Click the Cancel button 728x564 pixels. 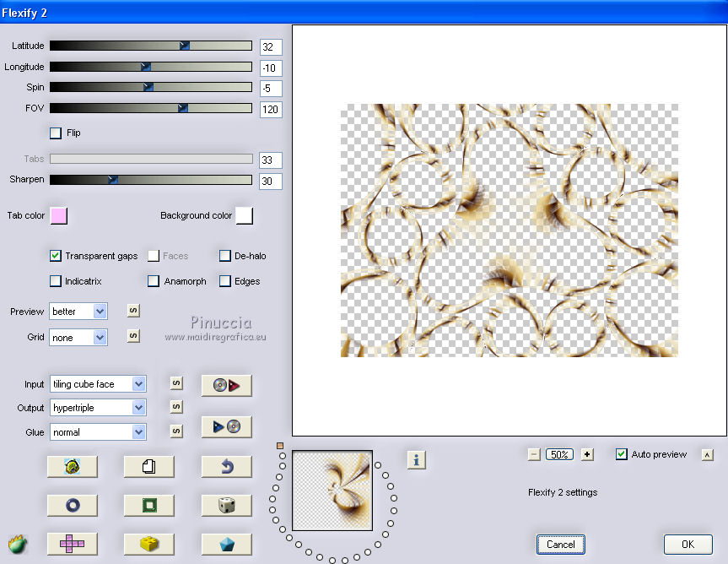560,545
